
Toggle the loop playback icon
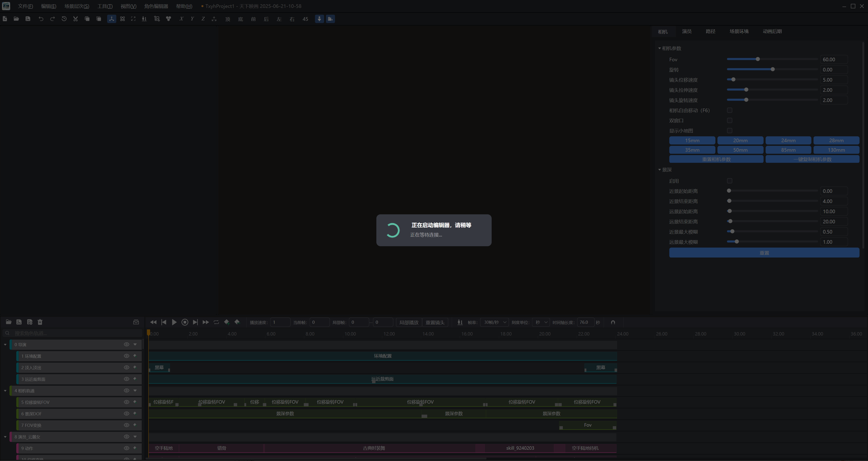(216, 322)
